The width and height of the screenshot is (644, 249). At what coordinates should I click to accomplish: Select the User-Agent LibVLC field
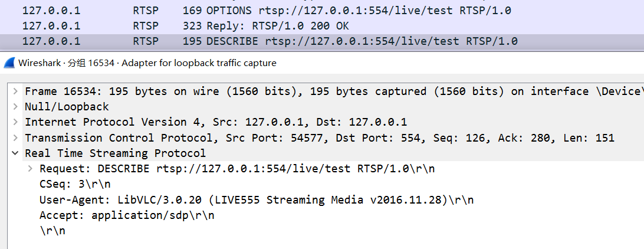tap(257, 199)
